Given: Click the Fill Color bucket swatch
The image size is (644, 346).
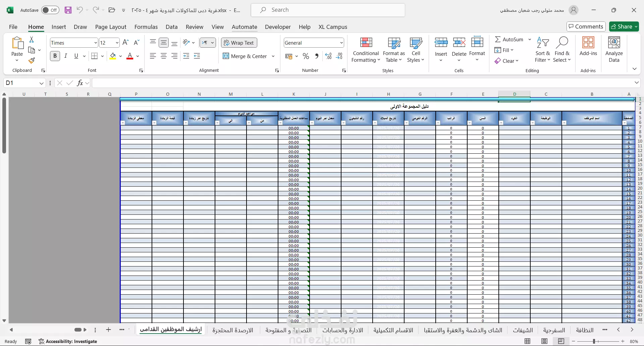Looking at the screenshot, I should tap(113, 56).
